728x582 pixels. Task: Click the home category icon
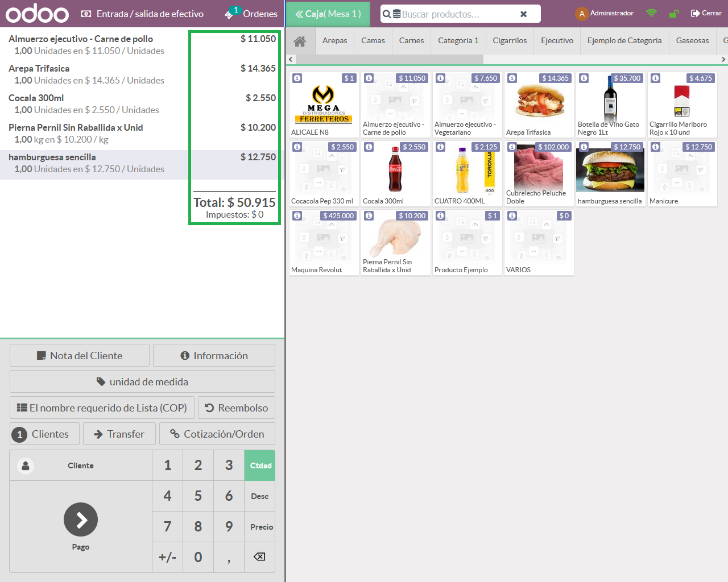(x=300, y=41)
